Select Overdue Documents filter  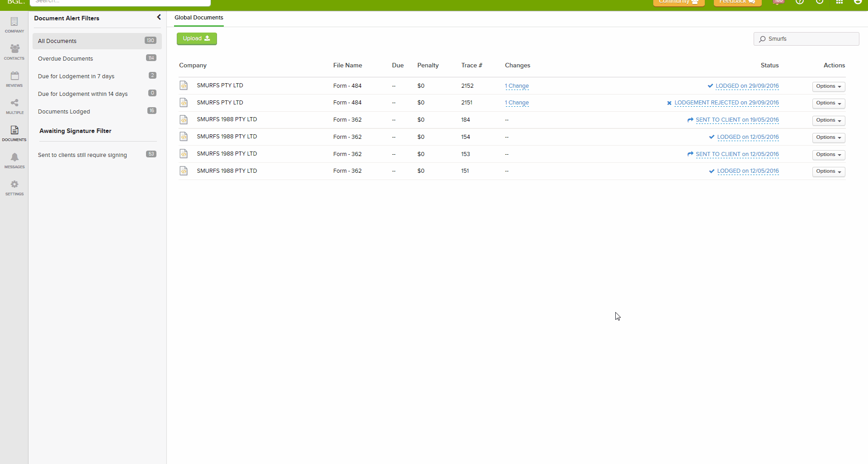pos(66,59)
